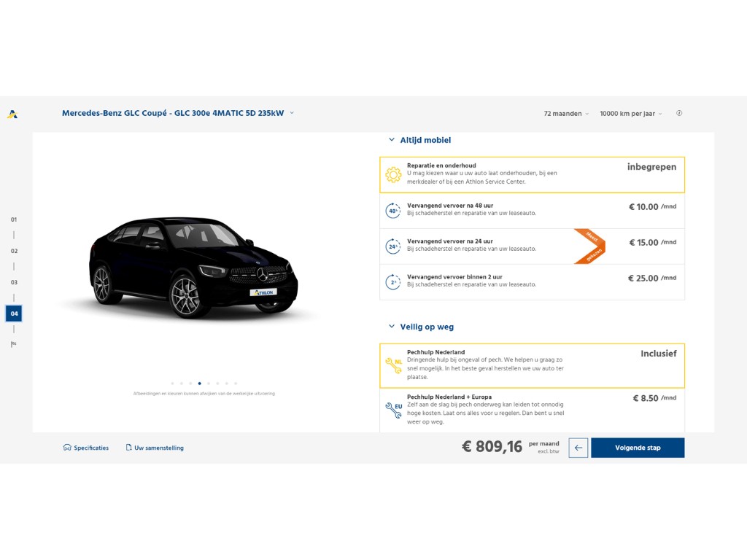Click the last image carousel dot
Image resolution: width=747 pixels, height=560 pixels.
coord(236,384)
